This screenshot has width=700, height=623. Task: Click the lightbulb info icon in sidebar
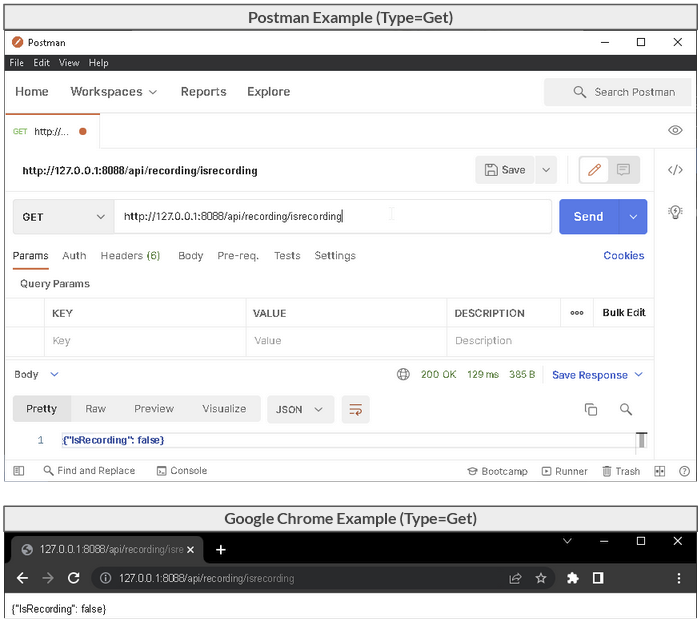675,211
